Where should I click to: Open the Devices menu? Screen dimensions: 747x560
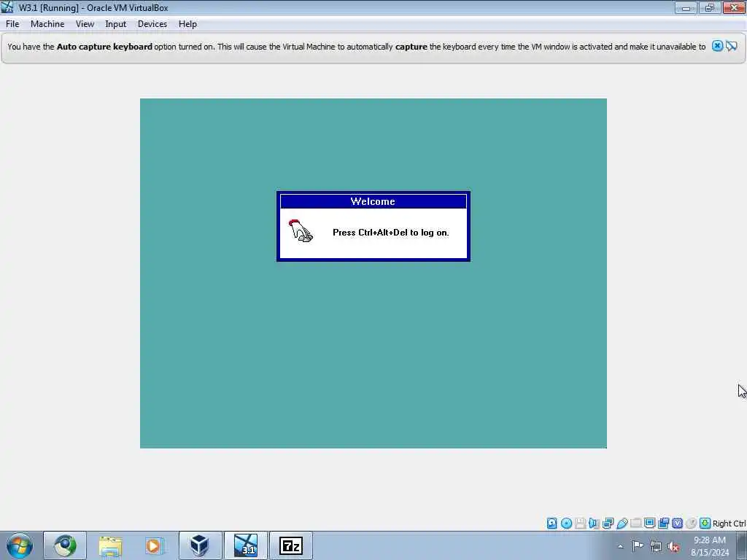pos(152,24)
